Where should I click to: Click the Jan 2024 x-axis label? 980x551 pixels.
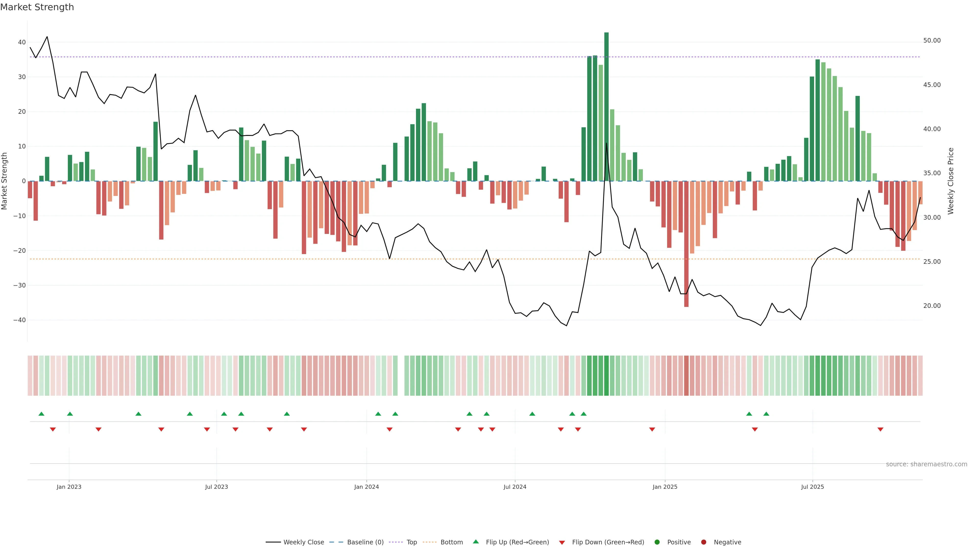[366, 487]
